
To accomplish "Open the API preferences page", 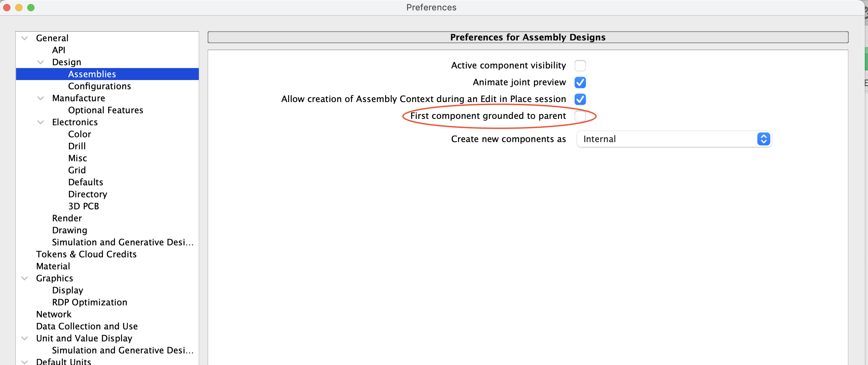I will [x=59, y=50].
